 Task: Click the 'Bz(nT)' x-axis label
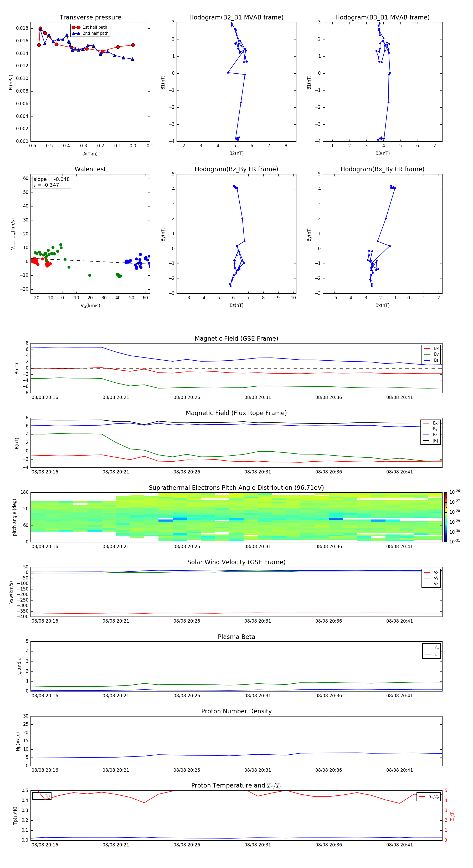236,305
